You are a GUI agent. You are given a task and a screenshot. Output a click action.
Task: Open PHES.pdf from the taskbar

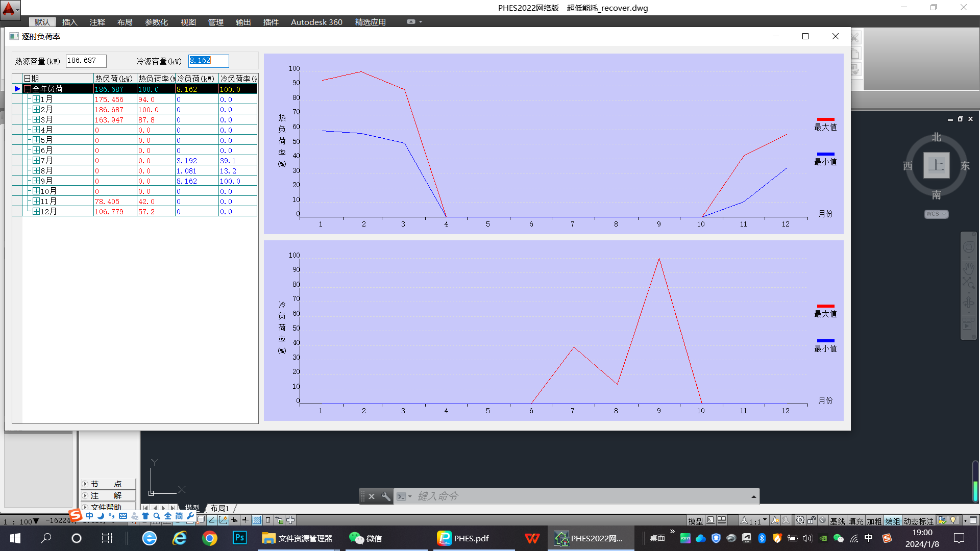pyautogui.click(x=463, y=538)
